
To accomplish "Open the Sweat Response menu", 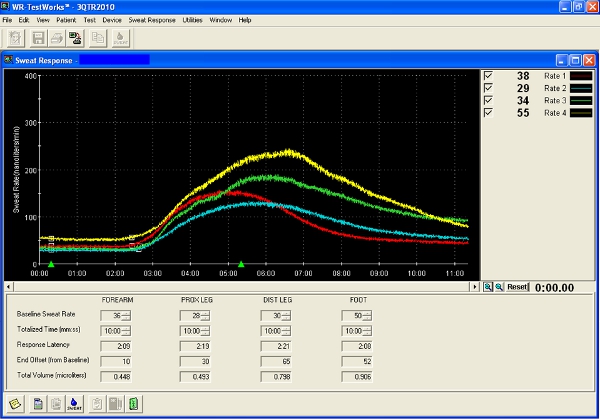I will coord(152,20).
